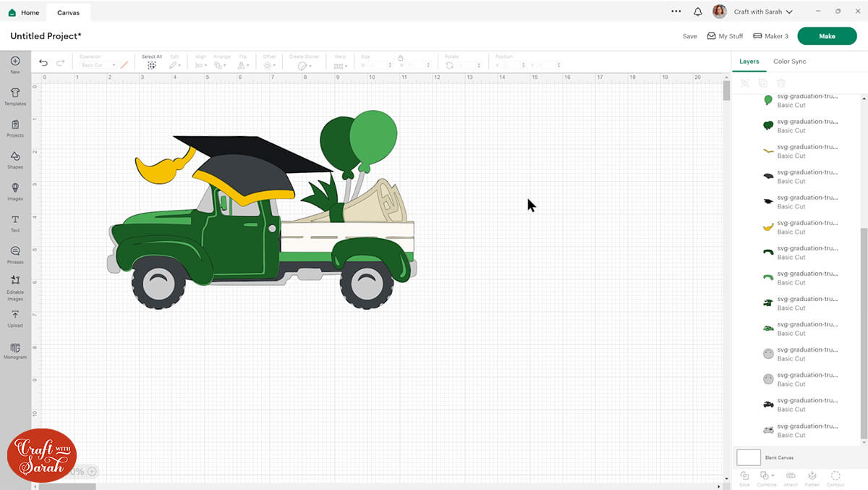Click the duplicate icon atop Layers panel
868x490 pixels.
pyautogui.click(x=763, y=83)
